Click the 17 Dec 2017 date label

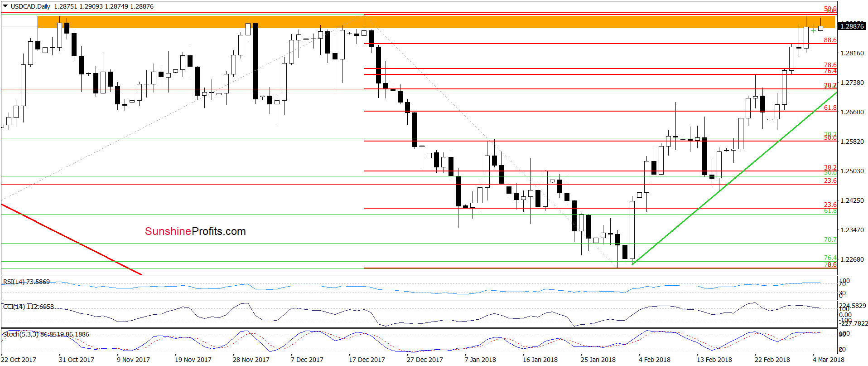tap(367, 360)
